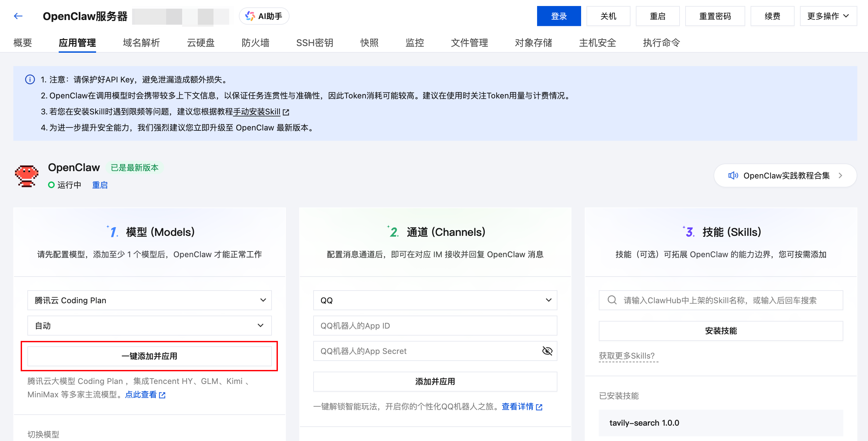
Task: Click the info icon in notice banner
Action: [30, 79]
